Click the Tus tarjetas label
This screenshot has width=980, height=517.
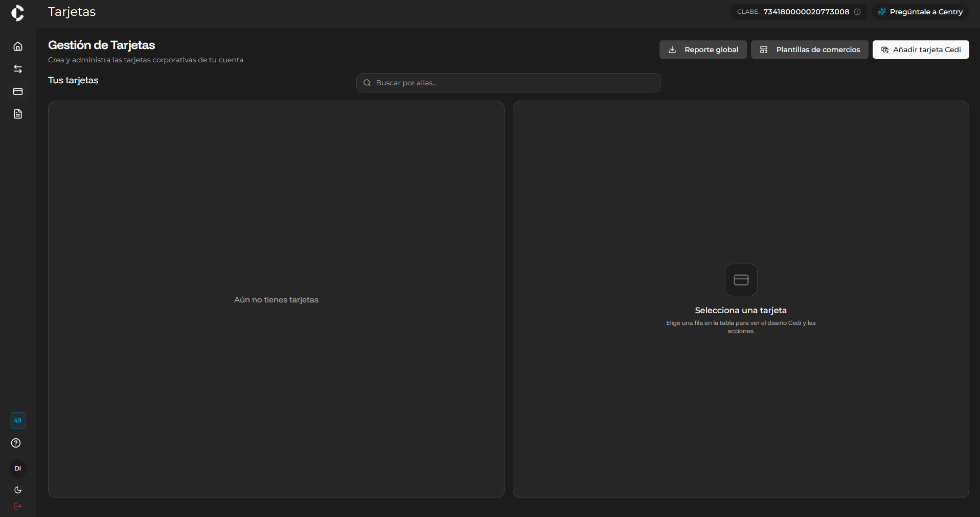tap(73, 80)
